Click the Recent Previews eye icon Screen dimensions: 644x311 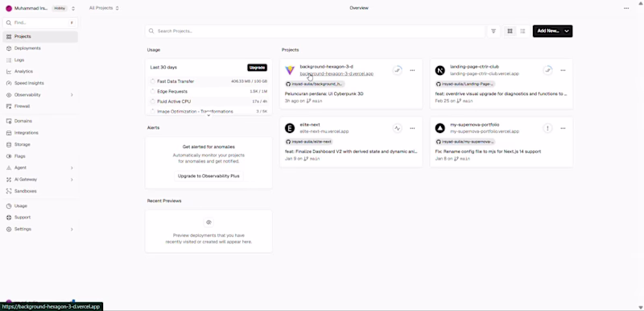click(x=208, y=222)
